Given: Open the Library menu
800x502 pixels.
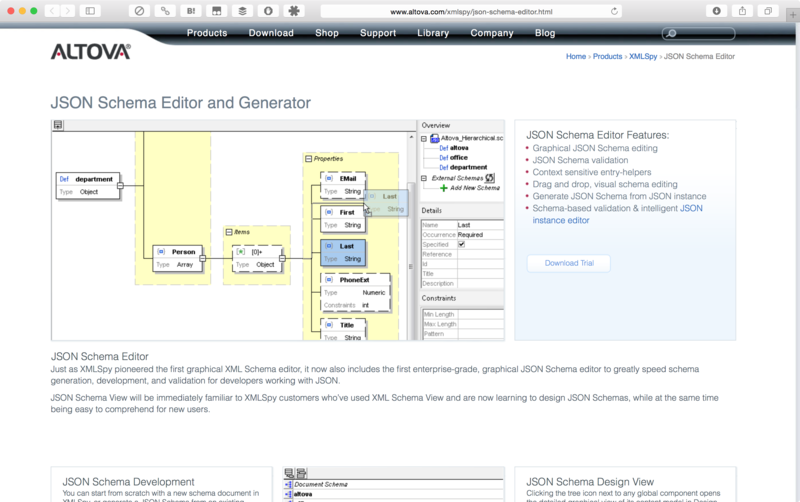Looking at the screenshot, I should (433, 33).
